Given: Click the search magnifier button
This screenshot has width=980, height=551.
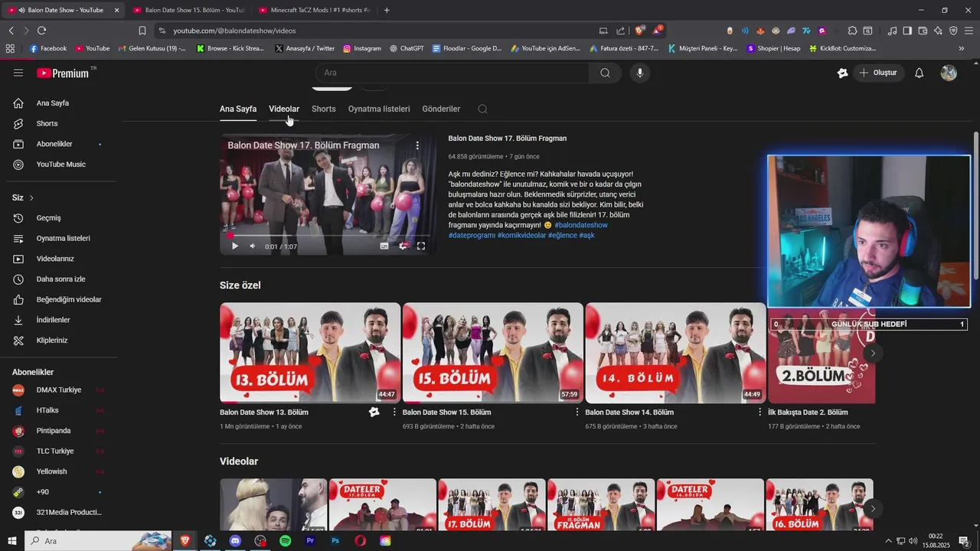Looking at the screenshot, I should 605,73.
